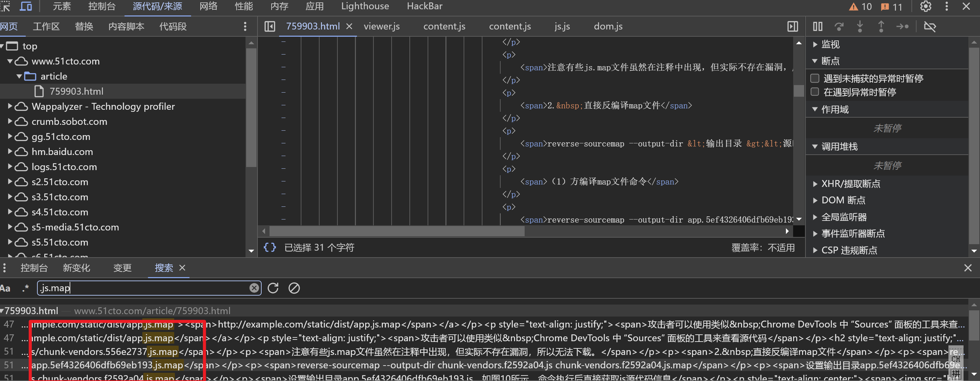
Task: Click the issues count 11 badge
Action: pyautogui.click(x=891, y=7)
